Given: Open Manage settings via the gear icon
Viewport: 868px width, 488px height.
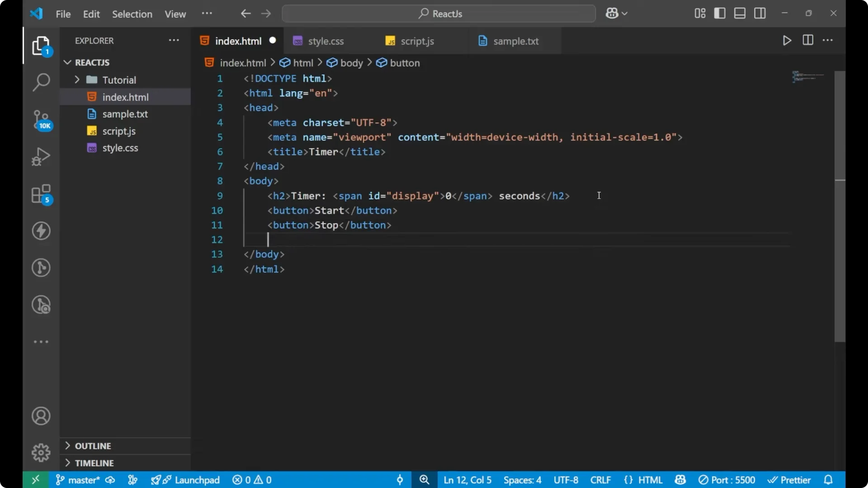Looking at the screenshot, I should pyautogui.click(x=41, y=452).
